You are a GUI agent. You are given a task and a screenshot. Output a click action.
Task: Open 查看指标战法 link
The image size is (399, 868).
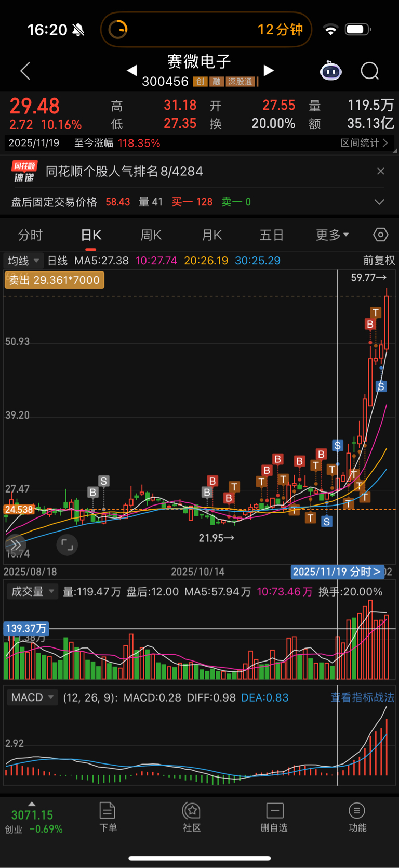363,697
